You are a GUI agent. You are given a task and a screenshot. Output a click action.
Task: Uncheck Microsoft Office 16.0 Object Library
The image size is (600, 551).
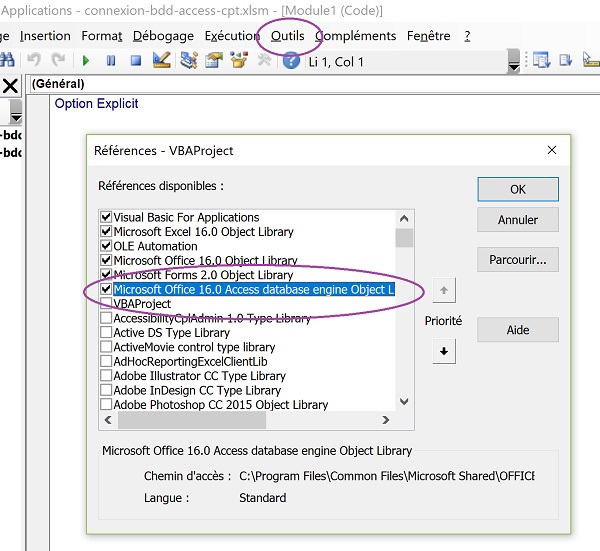106,261
